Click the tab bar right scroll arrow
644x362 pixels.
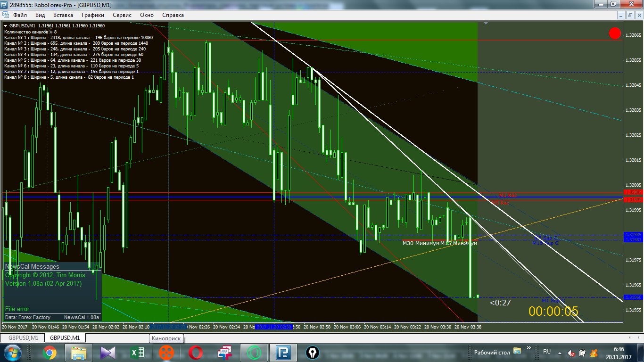[x=639, y=337]
